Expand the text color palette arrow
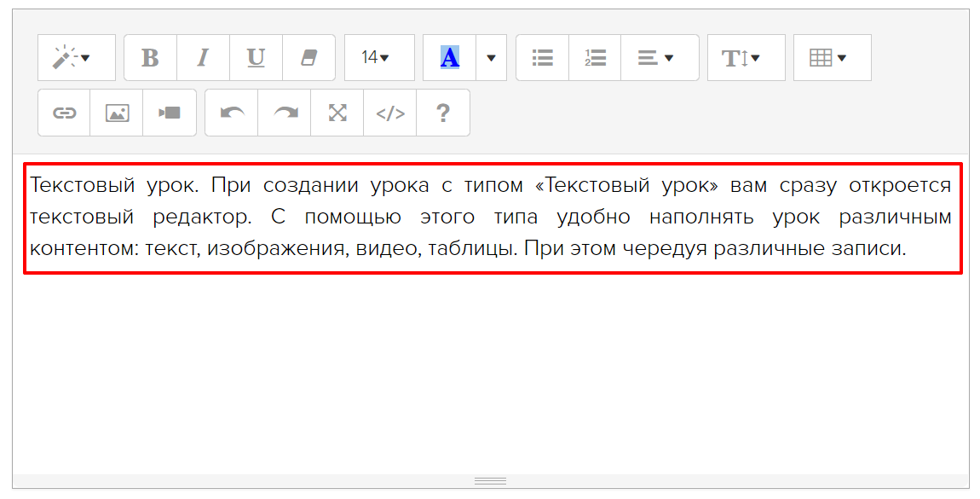 pyautogui.click(x=491, y=58)
